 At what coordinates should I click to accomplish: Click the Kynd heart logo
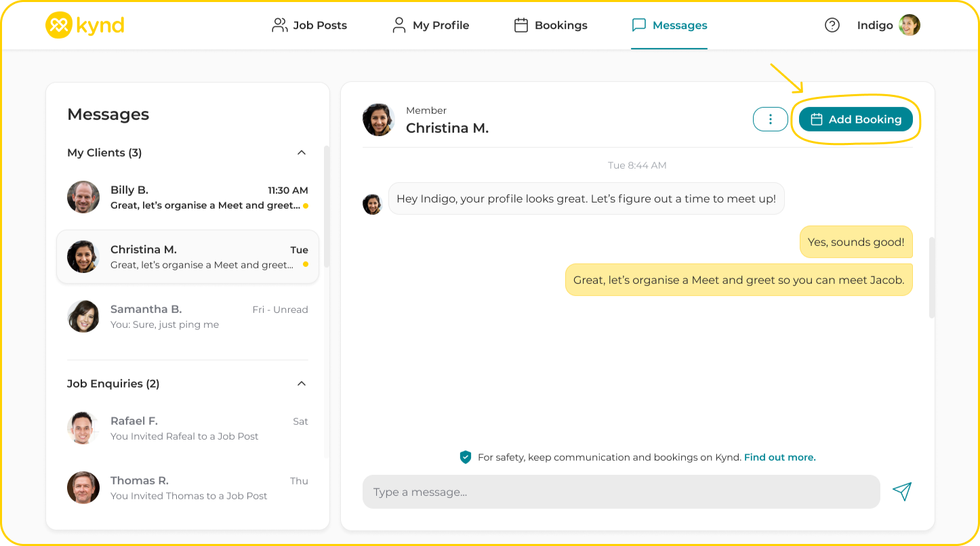[x=58, y=26]
